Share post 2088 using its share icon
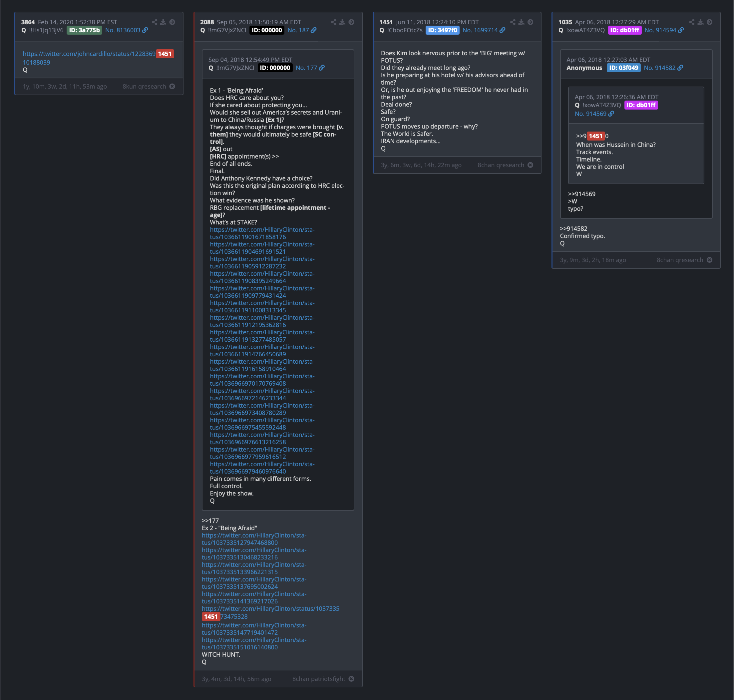The width and height of the screenshot is (734, 700). (x=334, y=22)
